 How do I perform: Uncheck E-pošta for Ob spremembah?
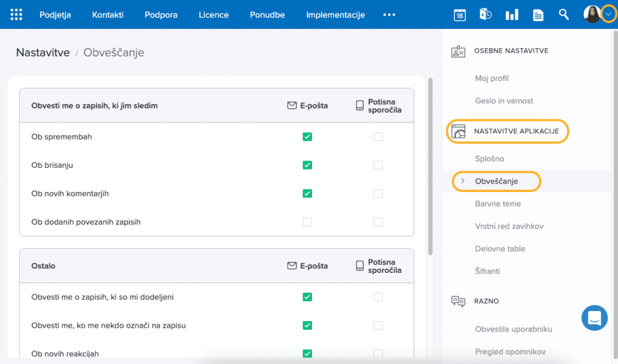click(x=307, y=137)
